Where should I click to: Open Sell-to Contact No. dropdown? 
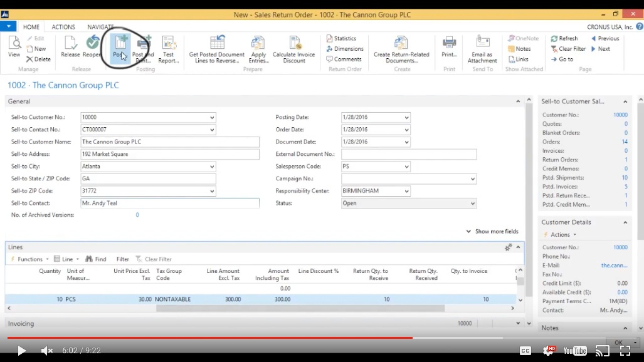(212, 130)
